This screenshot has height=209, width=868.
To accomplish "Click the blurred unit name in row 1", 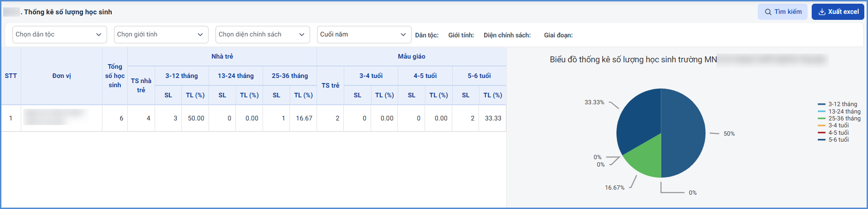I will pos(55,117).
